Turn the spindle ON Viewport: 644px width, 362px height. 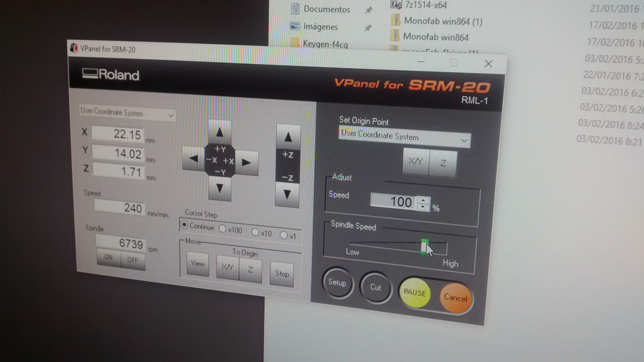pyautogui.click(x=109, y=257)
